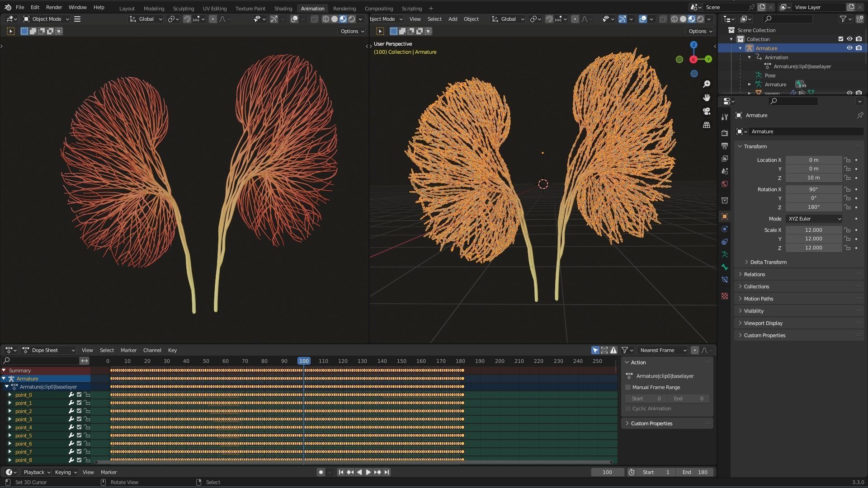Image resolution: width=868 pixels, height=488 pixels.
Task: Open the Render menu
Action: pos(54,7)
